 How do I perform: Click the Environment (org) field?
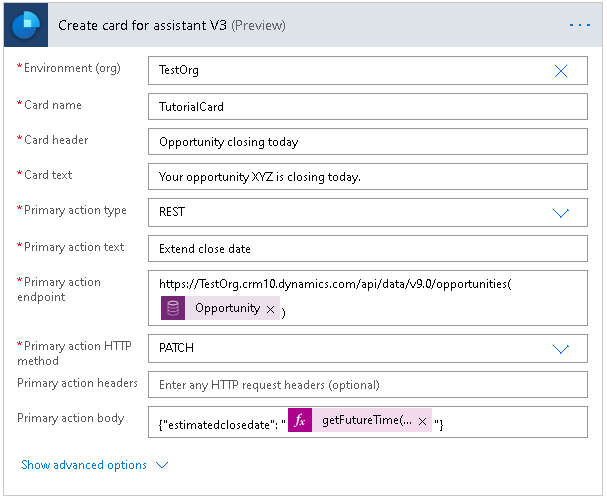click(x=368, y=70)
